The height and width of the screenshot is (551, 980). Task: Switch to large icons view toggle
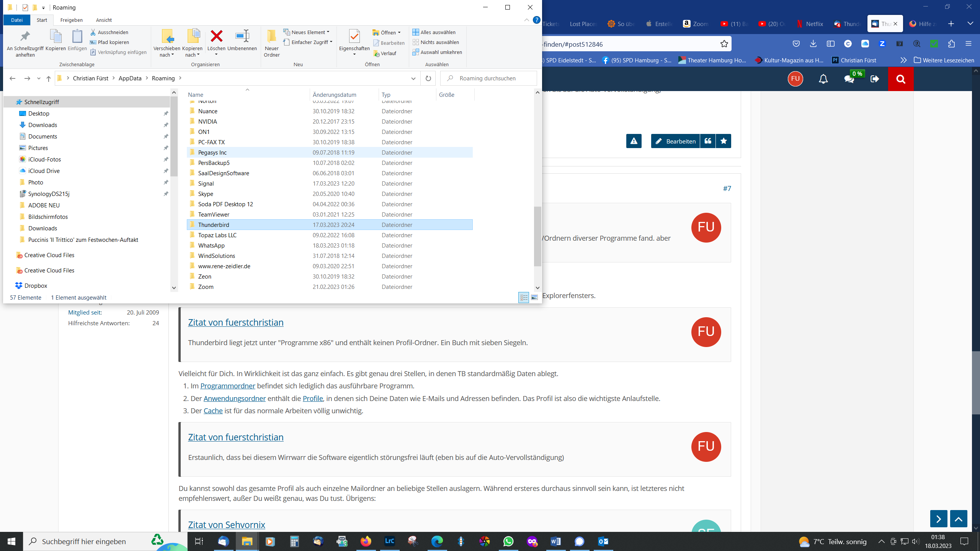pos(534,297)
